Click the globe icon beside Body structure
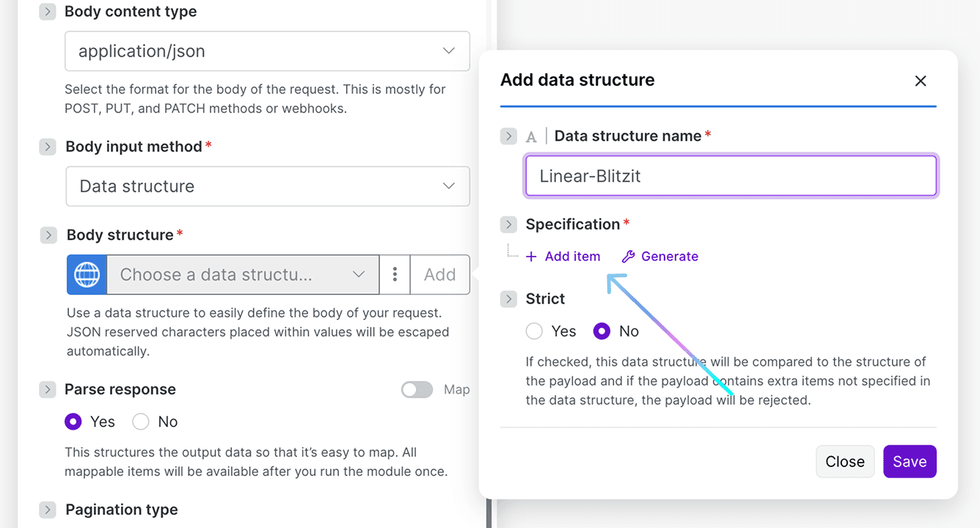 (x=87, y=275)
